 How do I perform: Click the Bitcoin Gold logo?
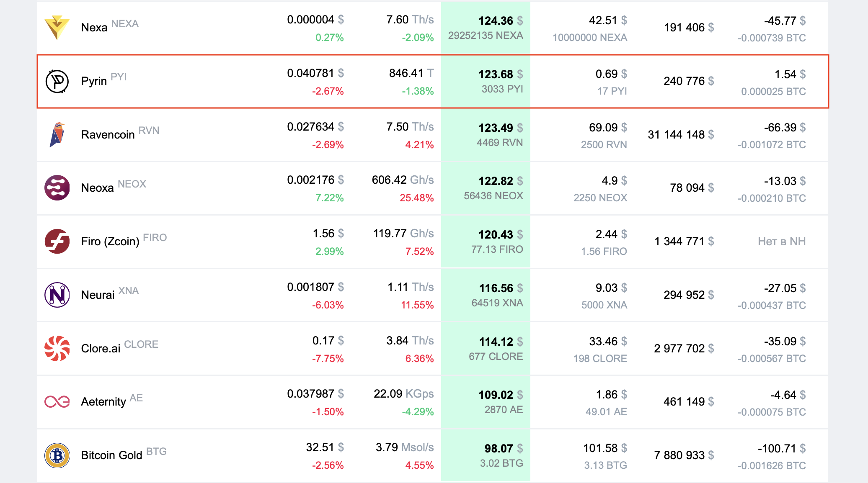click(x=58, y=455)
